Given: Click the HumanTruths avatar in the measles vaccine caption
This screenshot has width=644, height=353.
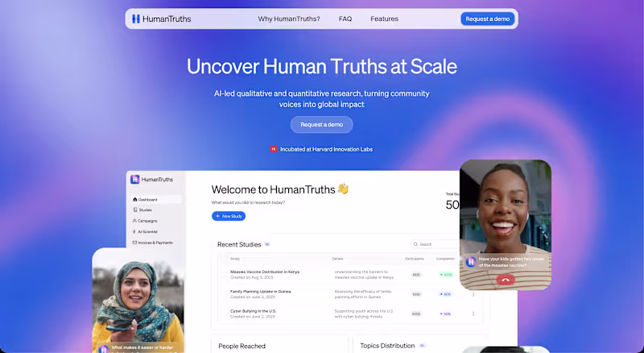Looking at the screenshot, I should 471,262.
